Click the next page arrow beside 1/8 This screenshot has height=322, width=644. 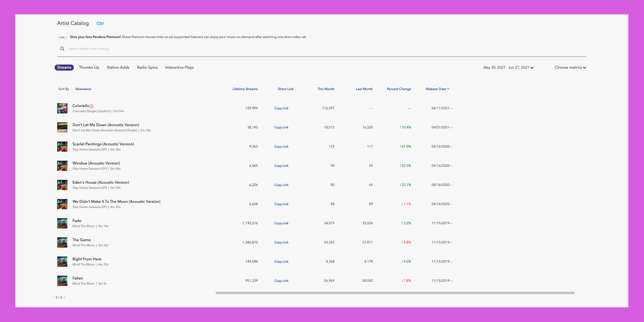coord(65,297)
